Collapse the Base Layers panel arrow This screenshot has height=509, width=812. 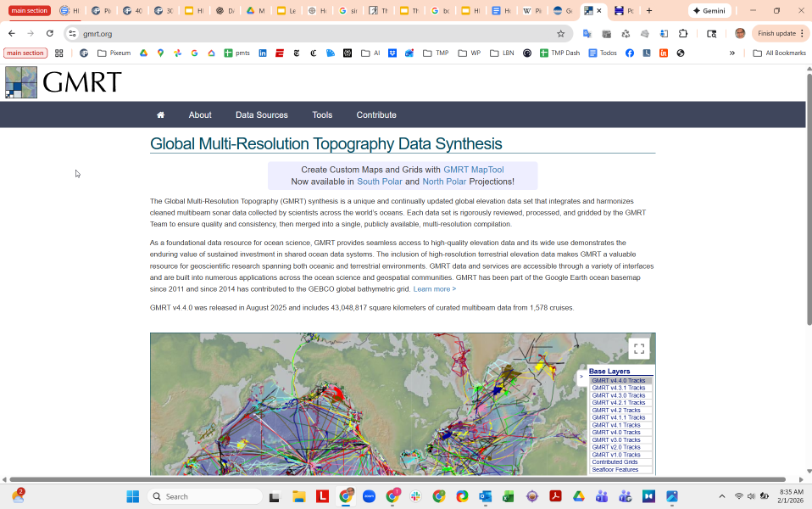pyautogui.click(x=581, y=376)
